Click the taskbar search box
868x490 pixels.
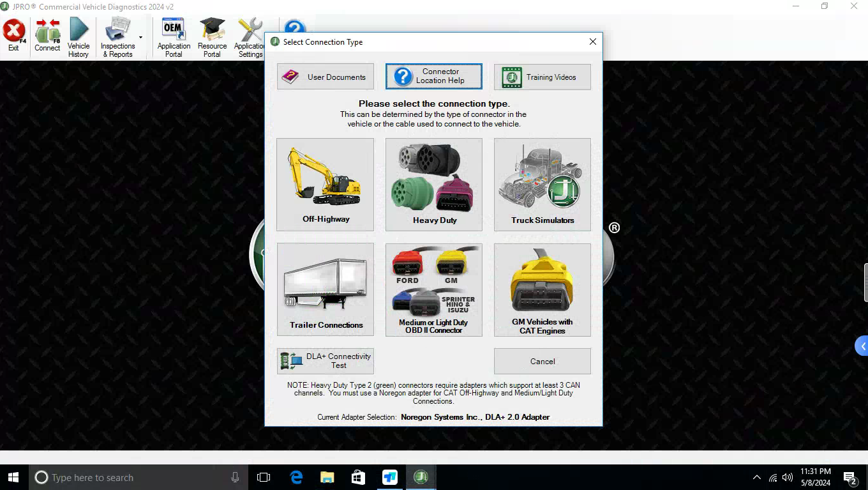point(138,477)
